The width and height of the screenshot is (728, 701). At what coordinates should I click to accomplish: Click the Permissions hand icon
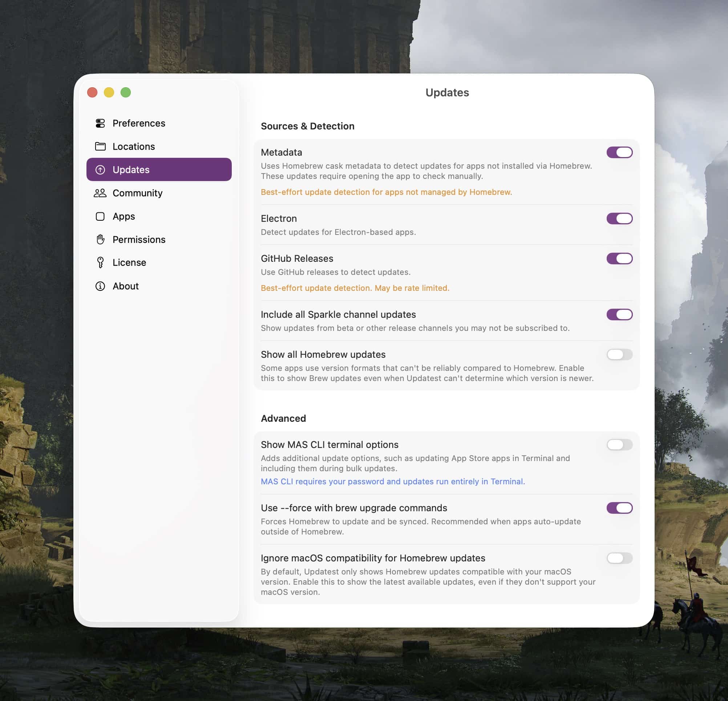(100, 239)
